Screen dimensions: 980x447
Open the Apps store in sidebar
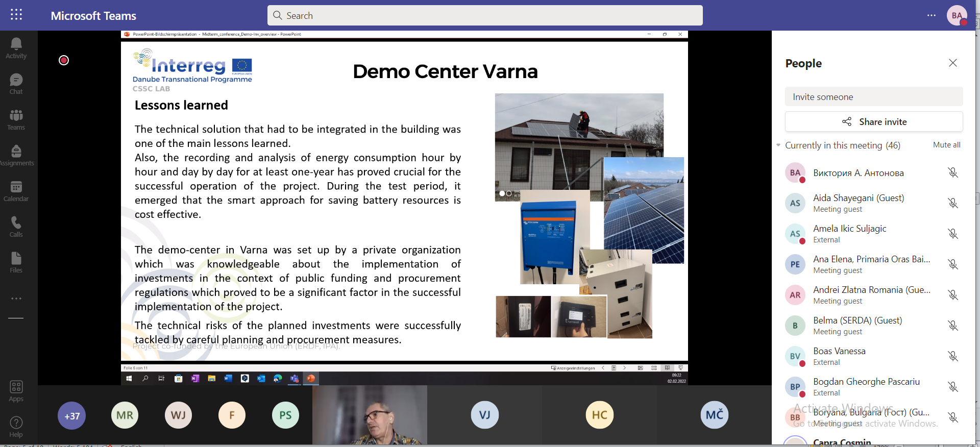click(16, 391)
